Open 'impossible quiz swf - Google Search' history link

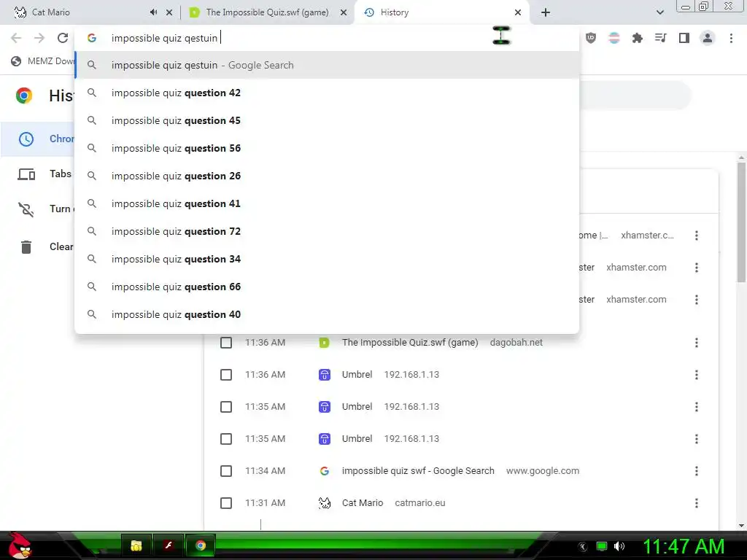click(x=418, y=471)
